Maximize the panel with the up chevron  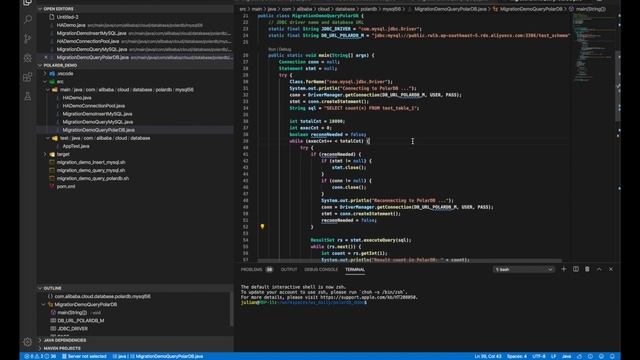pos(599,269)
